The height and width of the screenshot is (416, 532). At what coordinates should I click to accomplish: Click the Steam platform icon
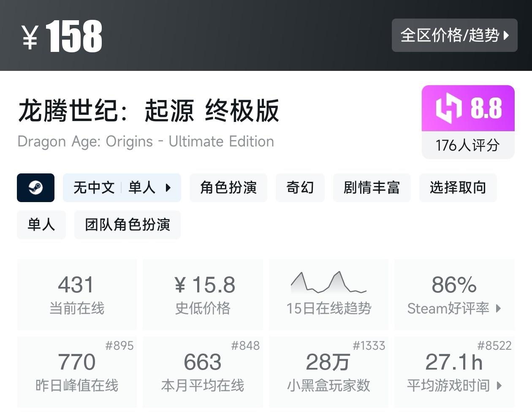[35, 187]
